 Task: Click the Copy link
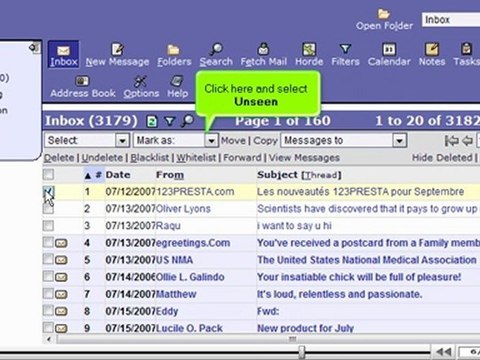point(265,141)
